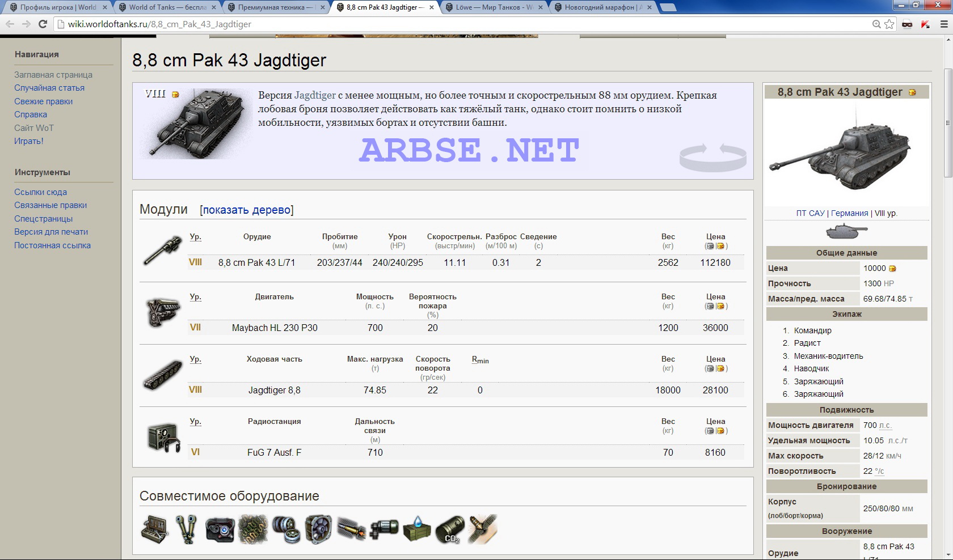Select gun name '8,8 cm Pak 43 L/71'
The width and height of the screenshot is (953, 560).
(x=256, y=263)
